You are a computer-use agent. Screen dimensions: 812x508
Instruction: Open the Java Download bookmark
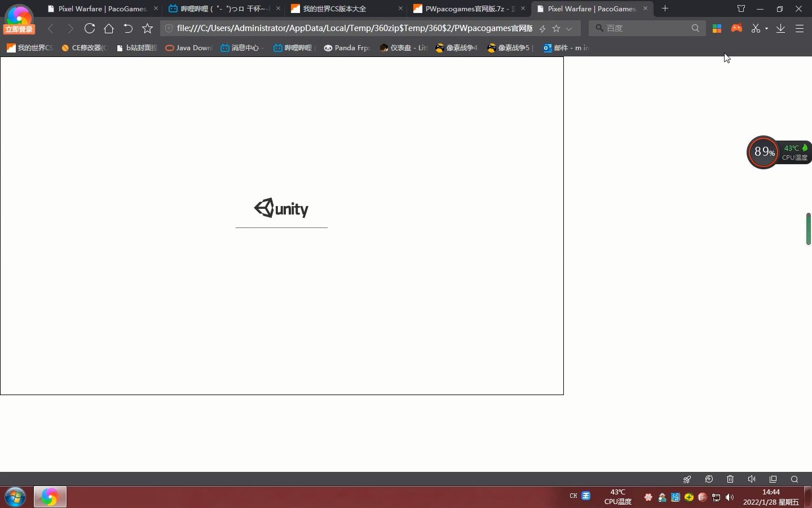(189, 48)
